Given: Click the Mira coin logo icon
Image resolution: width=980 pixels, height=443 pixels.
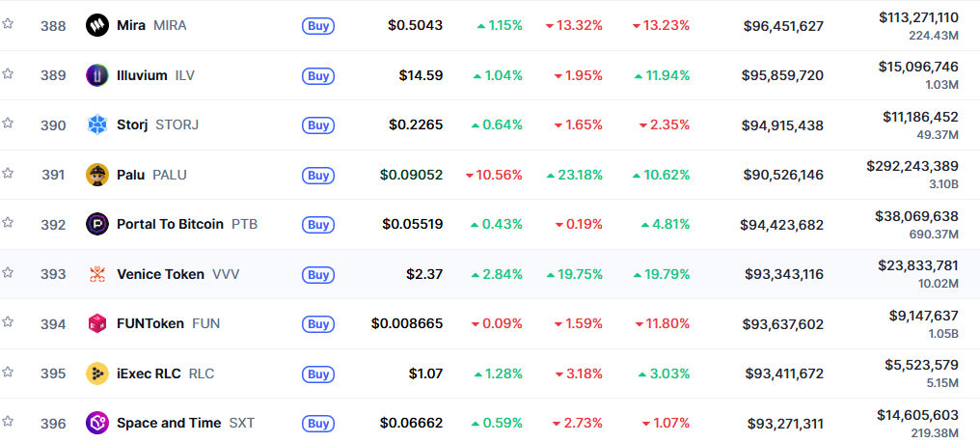Looking at the screenshot, I should pos(97,25).
